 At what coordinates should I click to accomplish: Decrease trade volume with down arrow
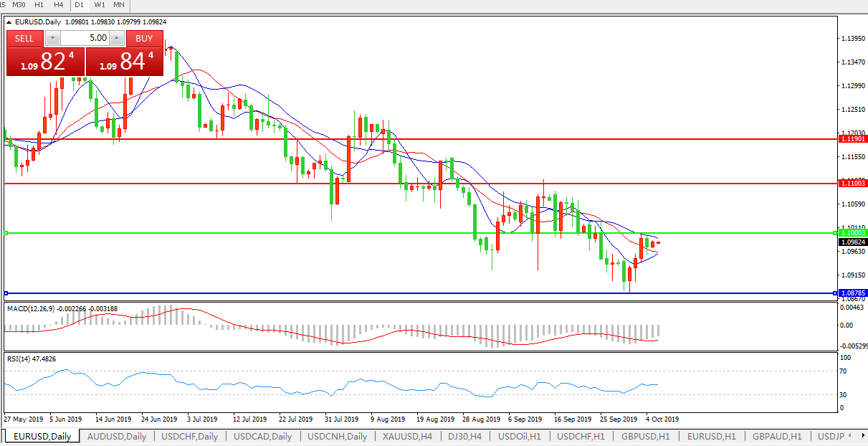tap(52, 38)
